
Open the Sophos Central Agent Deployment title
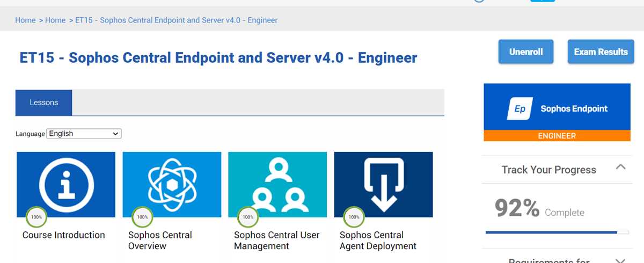tap(378, 240)
